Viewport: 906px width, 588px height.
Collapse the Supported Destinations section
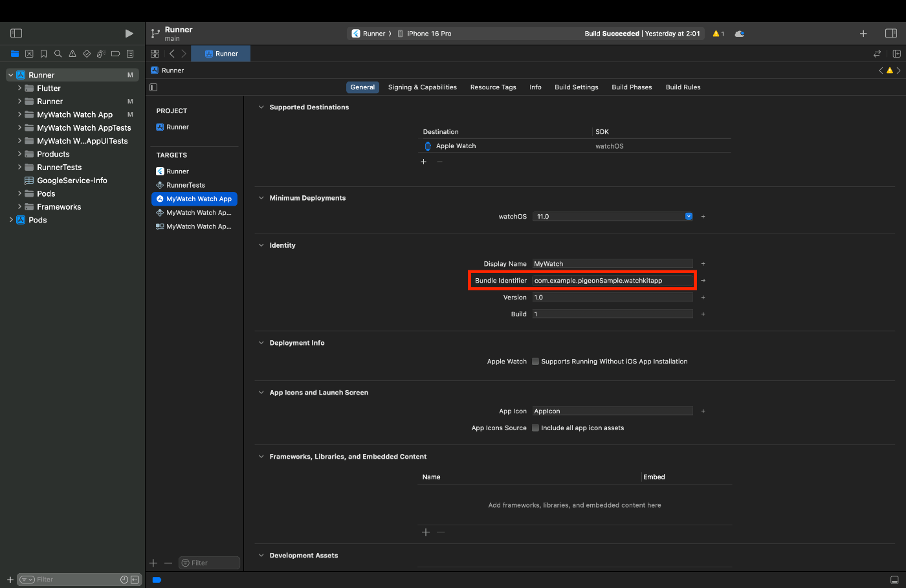pyautogui.click(x=261, y=107)
